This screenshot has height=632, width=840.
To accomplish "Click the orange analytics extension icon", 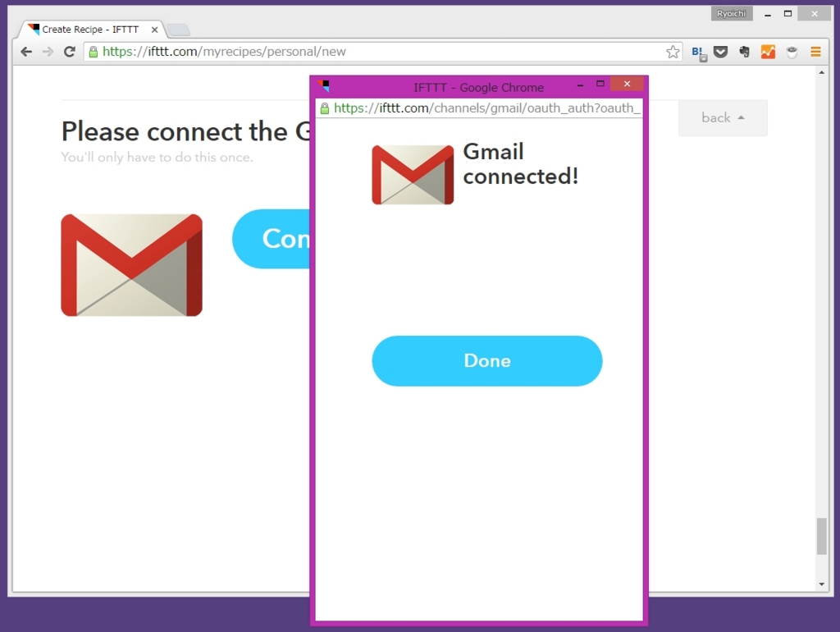I will [768, 52].
